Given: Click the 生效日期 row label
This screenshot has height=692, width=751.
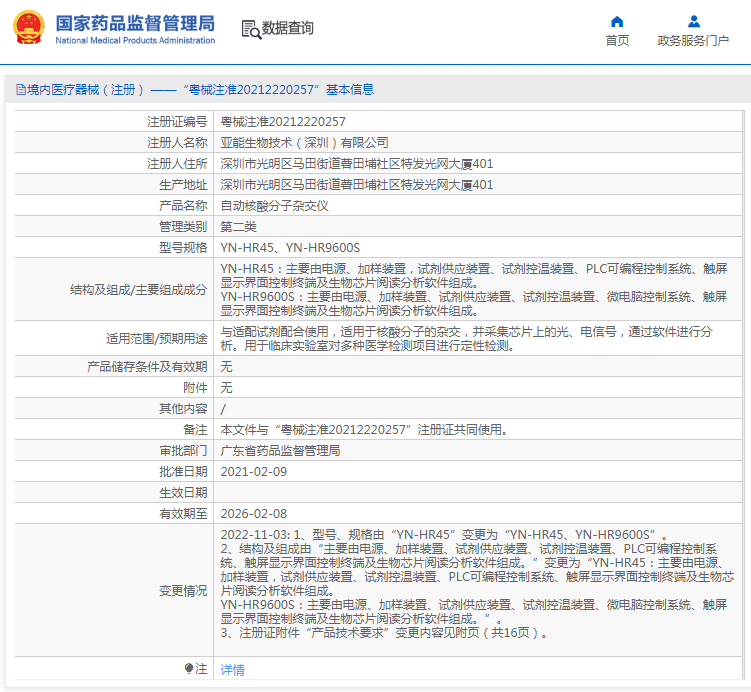Looking at the screenshot, I should 183,493.
